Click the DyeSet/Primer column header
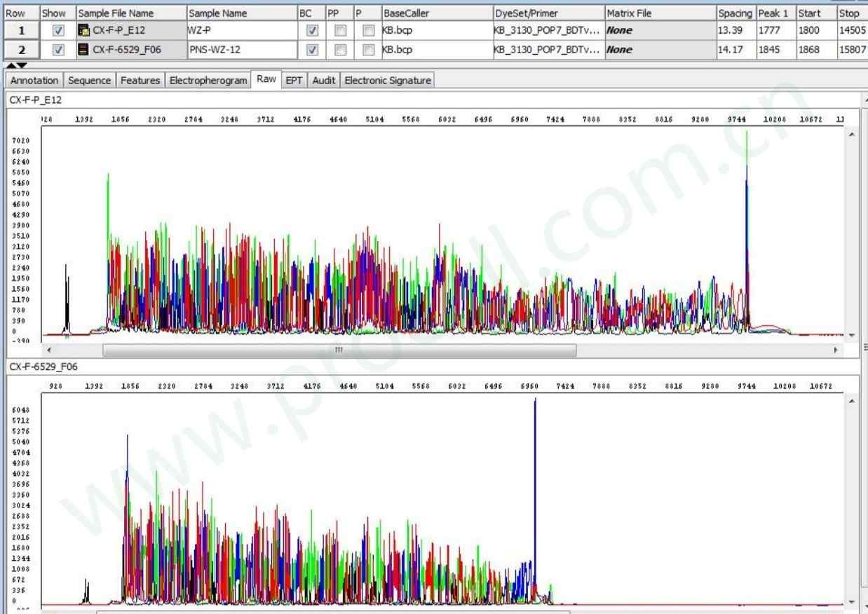The width and height of the screenshot is (868, 614). click(548, 13)
